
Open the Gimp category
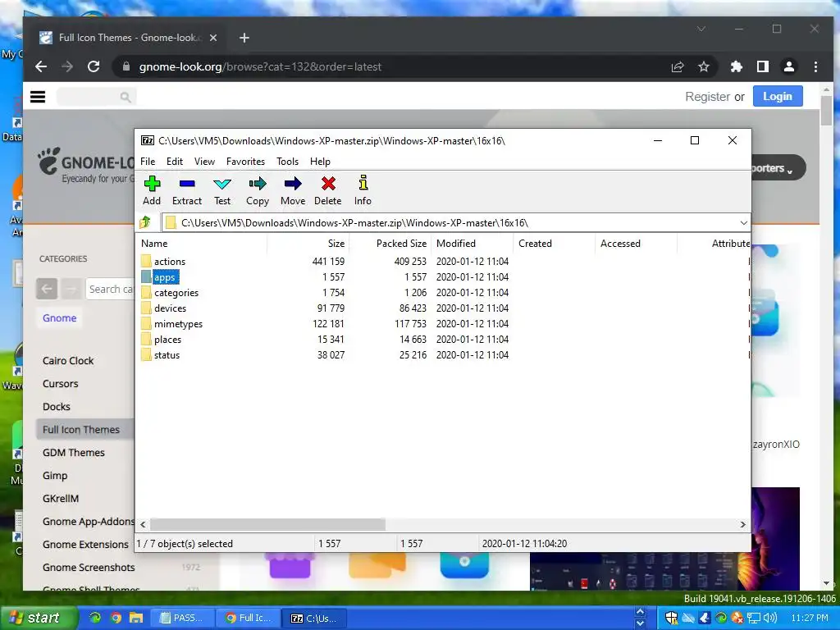[55, 476]
